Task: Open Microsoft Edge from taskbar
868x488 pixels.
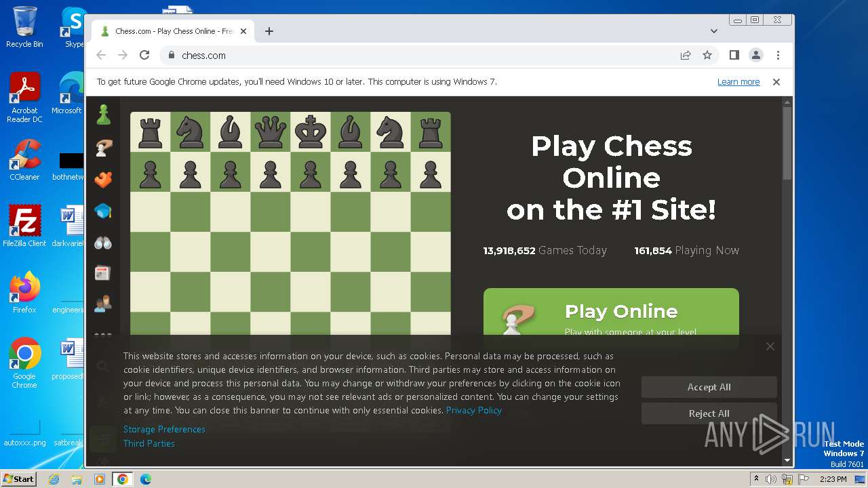Action: (146, 479)
